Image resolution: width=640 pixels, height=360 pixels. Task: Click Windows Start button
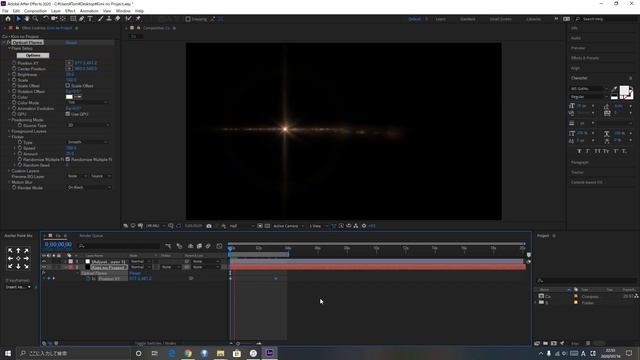[8, 353]
